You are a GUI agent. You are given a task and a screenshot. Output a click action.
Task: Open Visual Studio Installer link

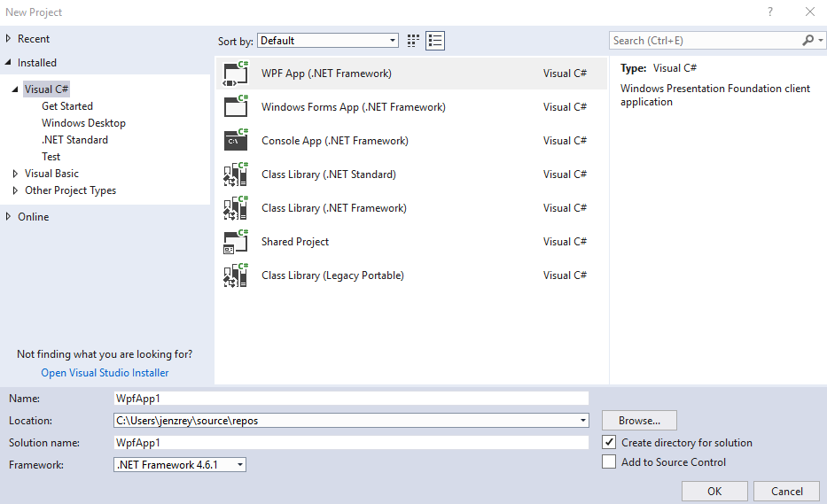tap(105, 373)
